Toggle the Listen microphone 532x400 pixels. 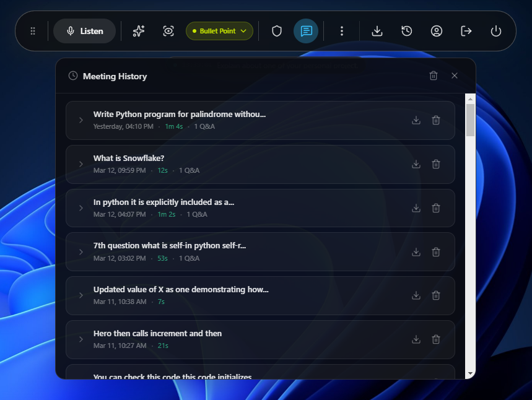pos(84,30)
